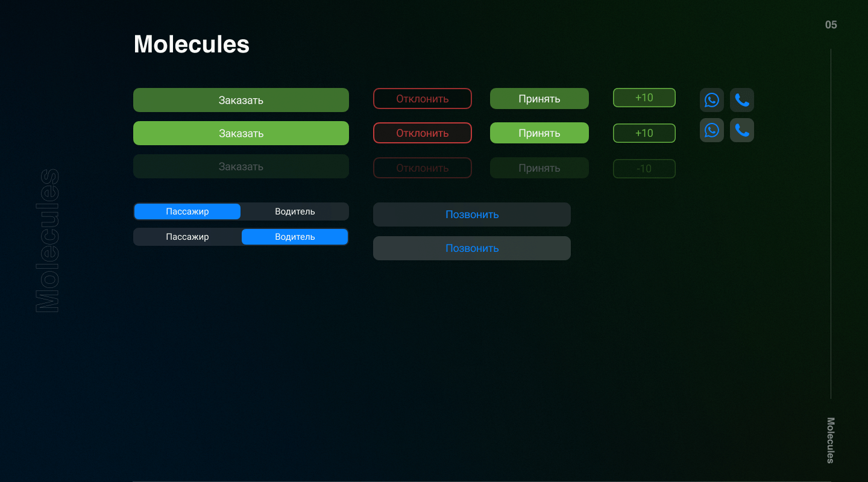Click the -10 disabled chip
This screenshot has width=868, height=482.
pyautogui.click(x=644, y=169)
